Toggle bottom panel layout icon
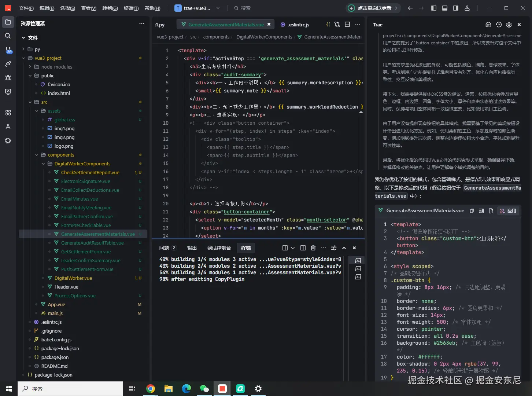This screenshot has height=396, width=532. pos(445,8)
